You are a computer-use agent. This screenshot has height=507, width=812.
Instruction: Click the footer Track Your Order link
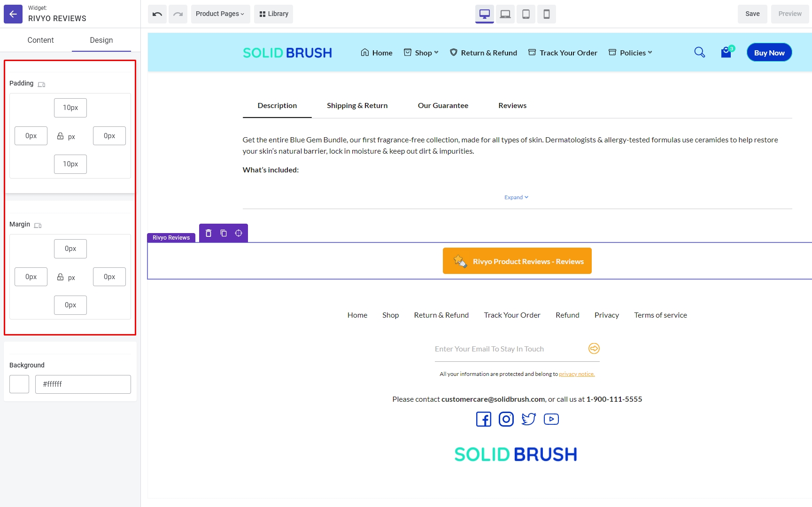click(x=512, y=315)
